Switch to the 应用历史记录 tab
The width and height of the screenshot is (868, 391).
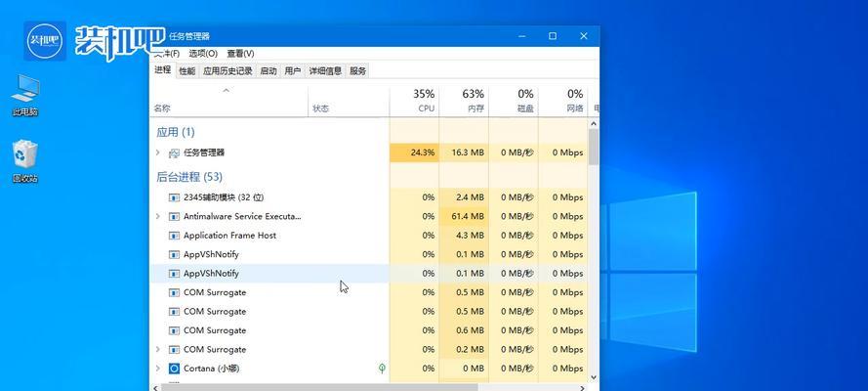click(x=227, y=71)
